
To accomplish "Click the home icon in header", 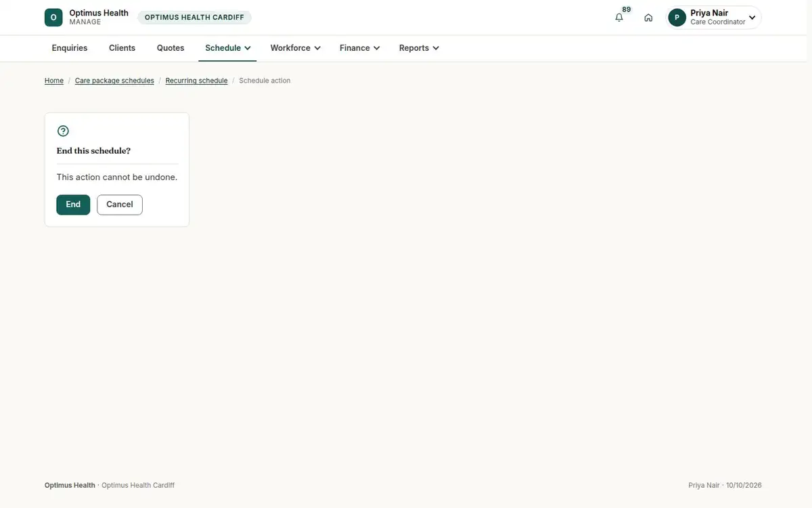I will [x=648, y=18].
